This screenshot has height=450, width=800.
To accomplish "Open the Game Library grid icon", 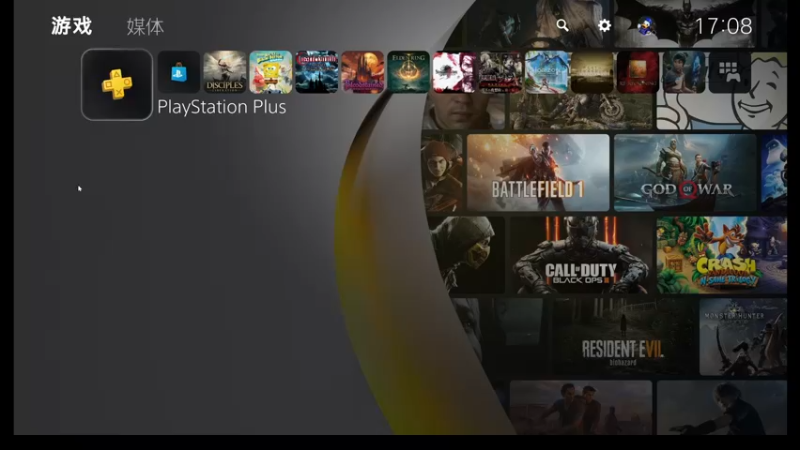I will click(730, 72).
